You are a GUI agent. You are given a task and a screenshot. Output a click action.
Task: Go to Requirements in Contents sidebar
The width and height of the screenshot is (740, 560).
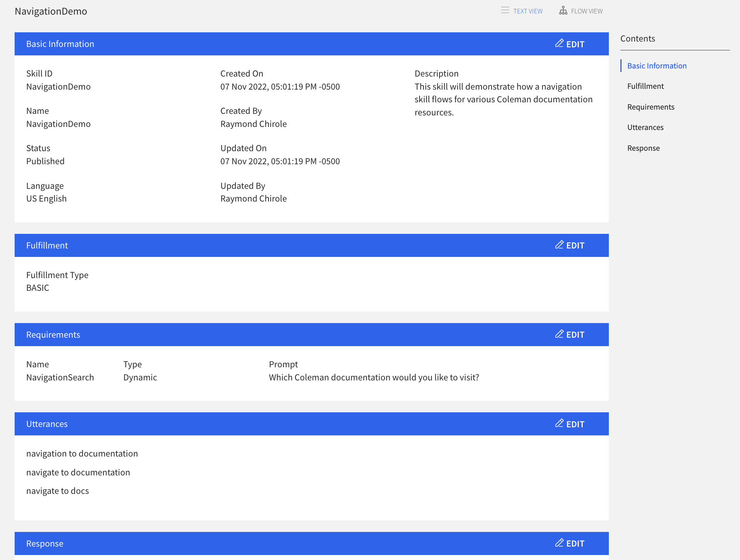(x=650, y=107)
